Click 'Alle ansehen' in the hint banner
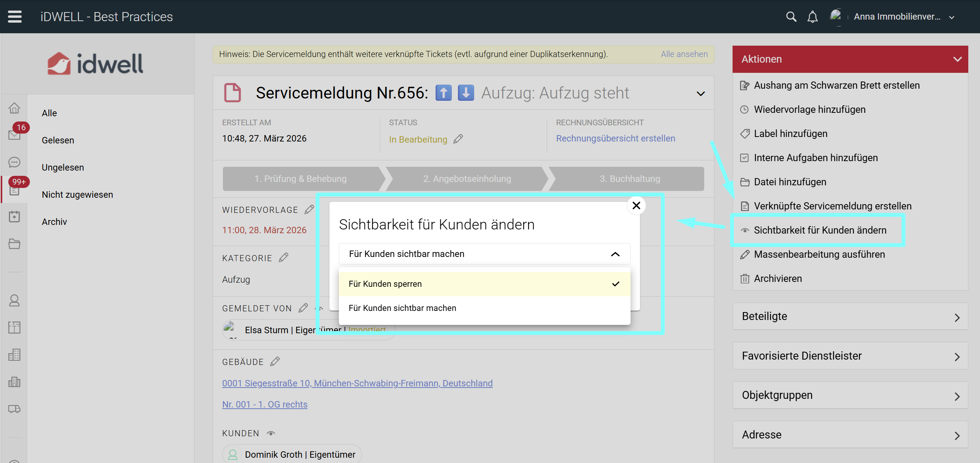Viewport: 980px width, 463px height. (x=684, y=54)
